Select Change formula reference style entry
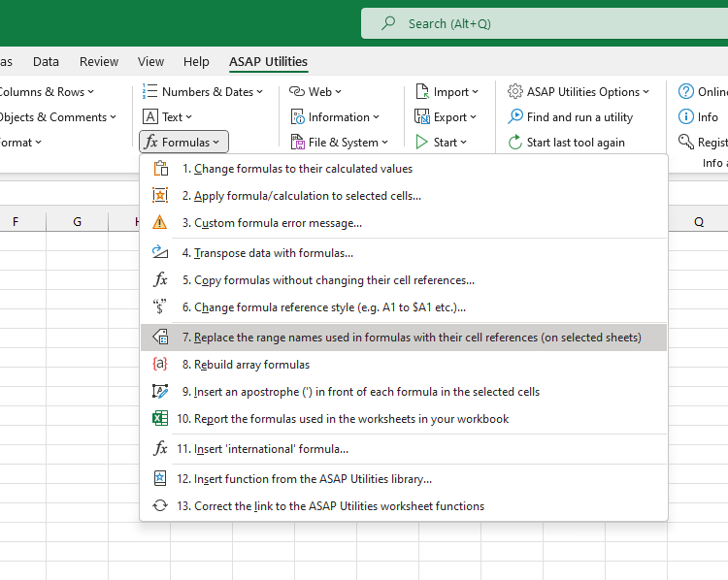Screen dimensions: 728x580 (x=404, y=307)
